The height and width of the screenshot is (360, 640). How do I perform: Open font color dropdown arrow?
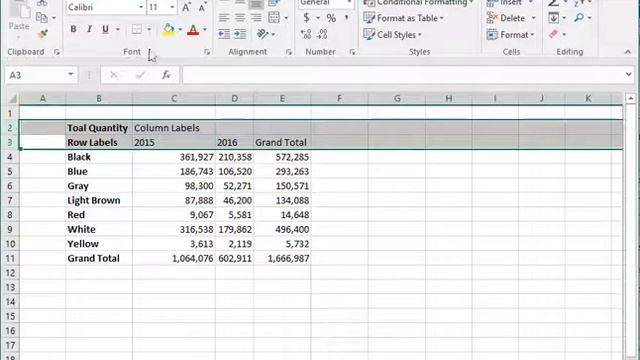click(x=204, y=29)
